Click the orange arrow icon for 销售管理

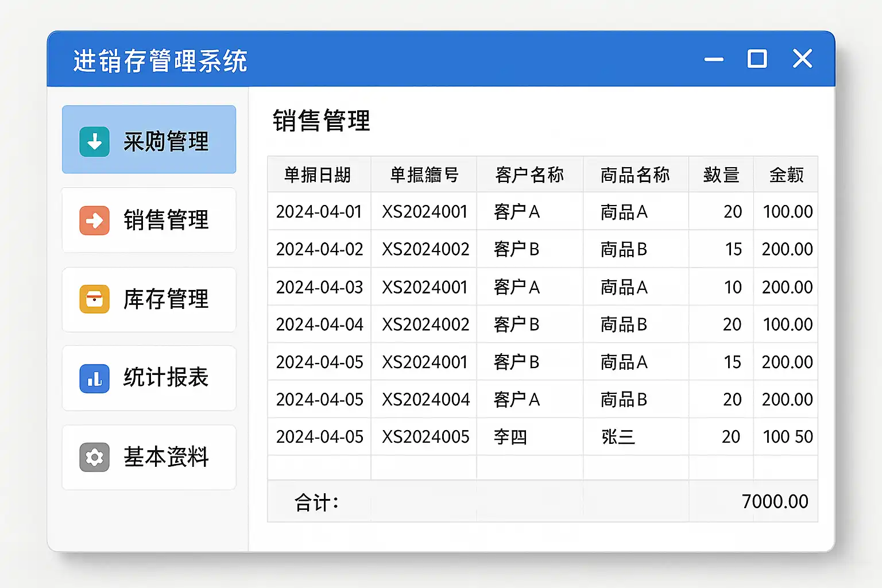point(94,220)
